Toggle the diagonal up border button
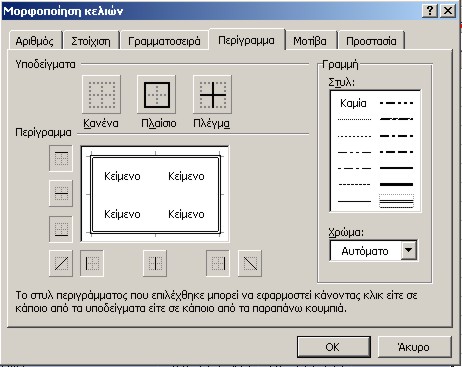The height and width of the screenshot is (367, 462). pos(61,264)
